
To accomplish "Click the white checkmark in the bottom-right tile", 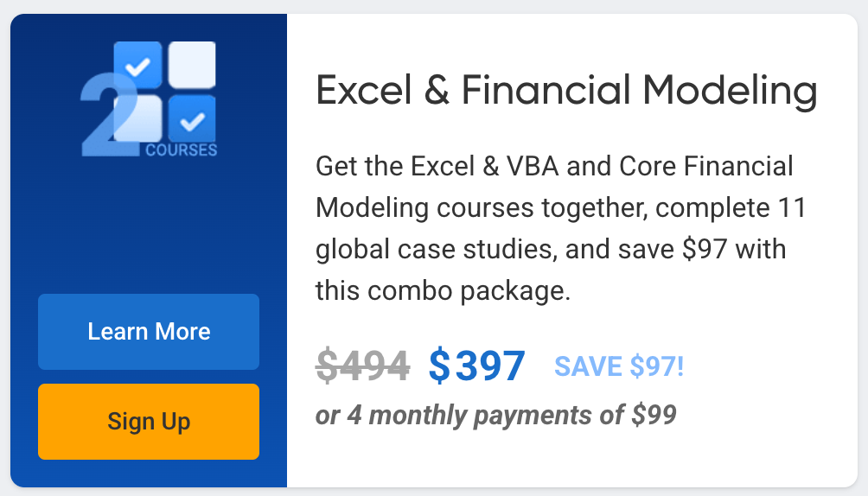I will pos(192,121).
